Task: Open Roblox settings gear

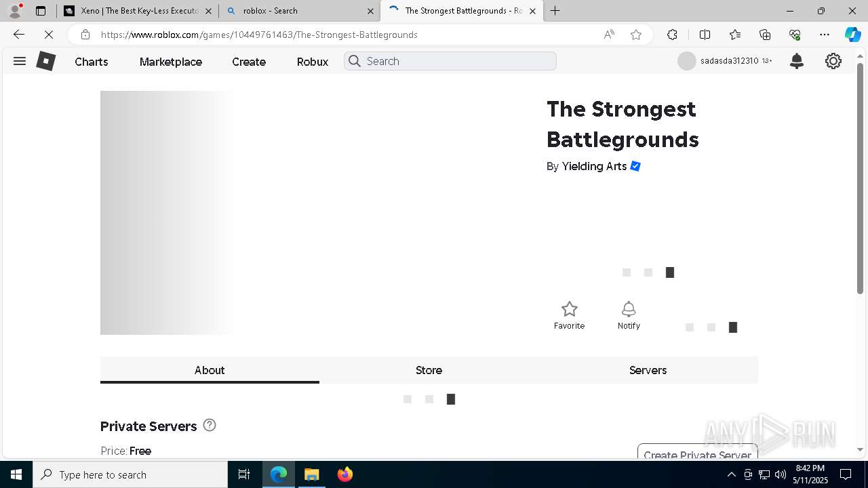Action: 833,61
